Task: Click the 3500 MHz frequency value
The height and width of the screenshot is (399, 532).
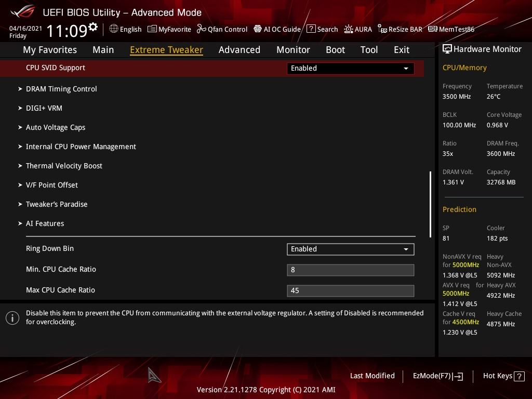Action: coord(457,96)
